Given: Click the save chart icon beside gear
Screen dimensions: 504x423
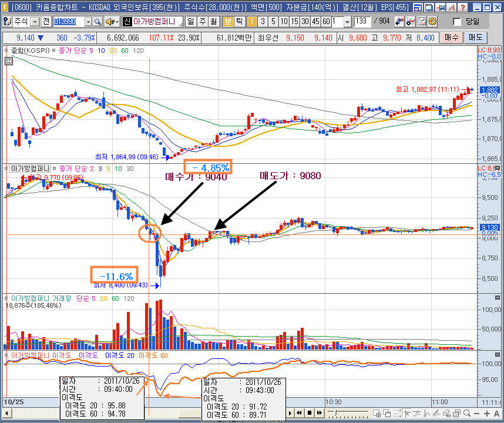Looking at the screenshot, I should (x=421, y=22).
